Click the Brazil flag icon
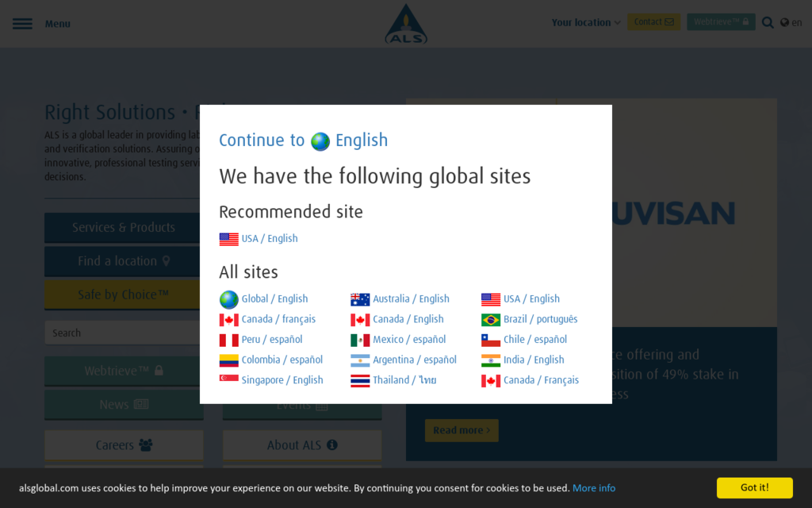Screen dimensions: 812x508 [491, 320]
